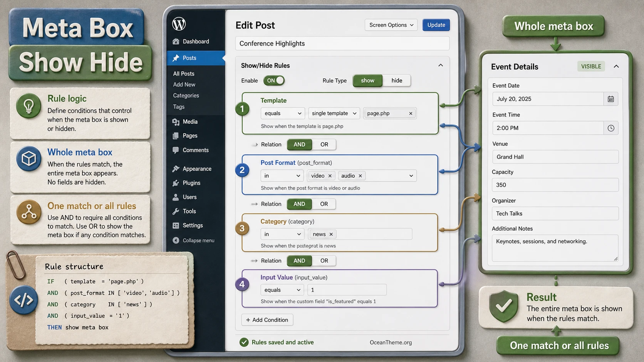The height and width of the screenshot is (362, 644).
Task: Open Template equals operator dropdown
Action: pos(283,113)
